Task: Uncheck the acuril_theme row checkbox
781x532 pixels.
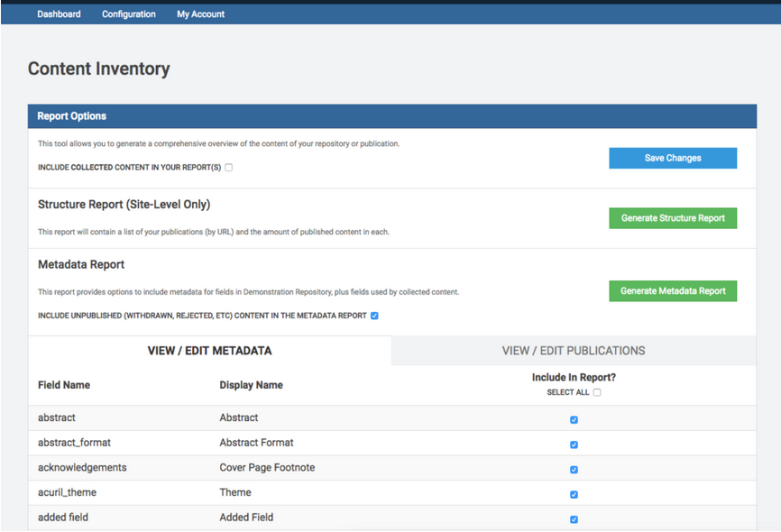Action: point(574,495)
